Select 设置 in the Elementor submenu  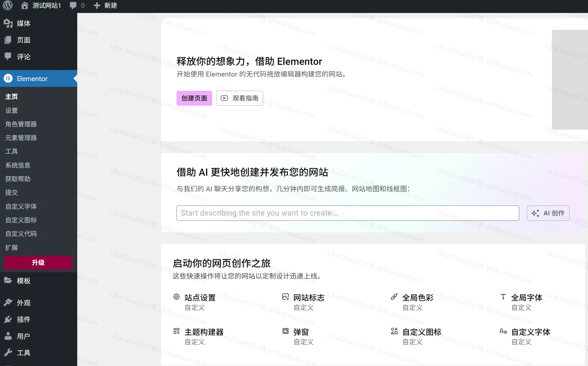click(11, 110)
